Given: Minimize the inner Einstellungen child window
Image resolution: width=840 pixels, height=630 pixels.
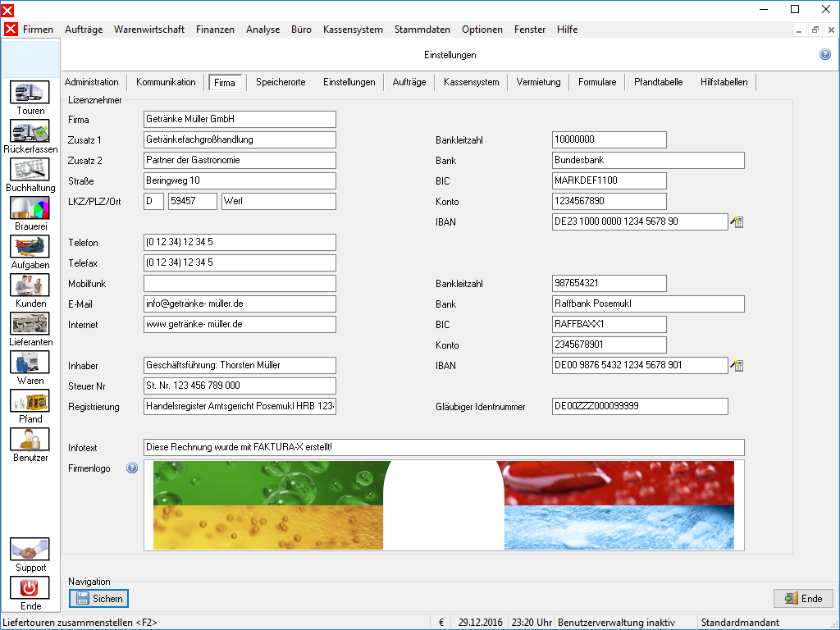Looking at the screenshot, I should click(x=799, y=30).
